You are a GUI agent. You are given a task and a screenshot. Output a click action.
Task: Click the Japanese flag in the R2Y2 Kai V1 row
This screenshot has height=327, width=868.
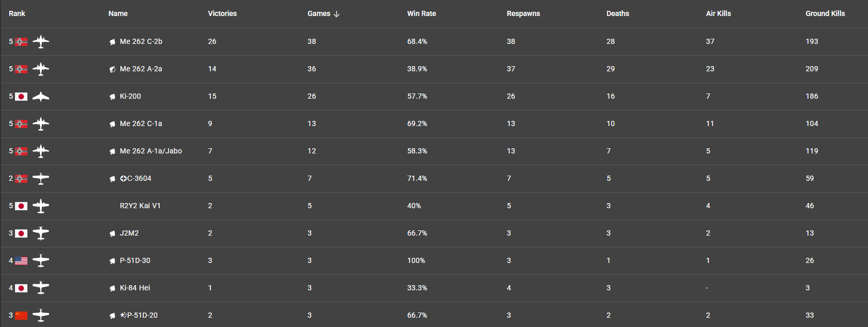(x=21, y=206)
